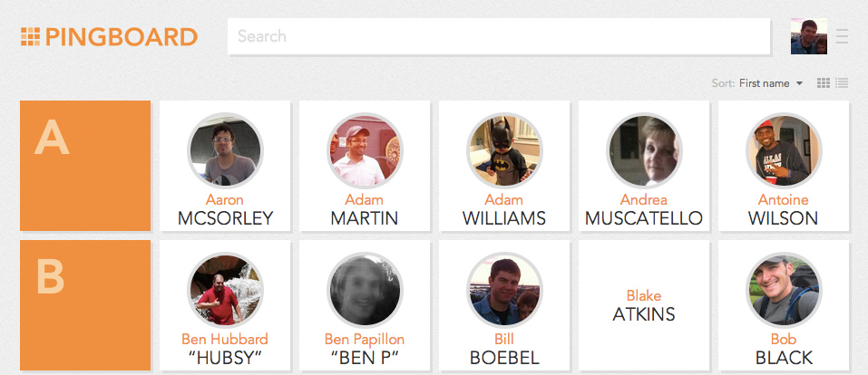The image size is (868, 375).
Task: Open Ben Hubbard's profile photo
Action: click(x=225, y=290)
